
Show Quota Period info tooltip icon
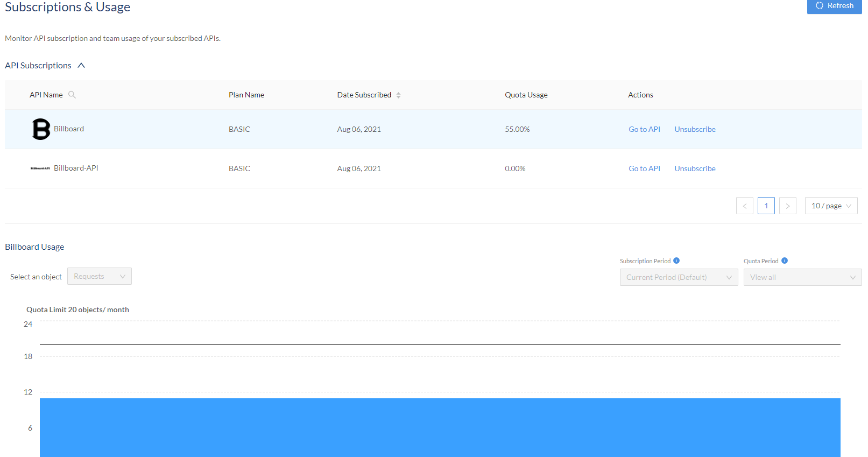click(x=785, y=261)
